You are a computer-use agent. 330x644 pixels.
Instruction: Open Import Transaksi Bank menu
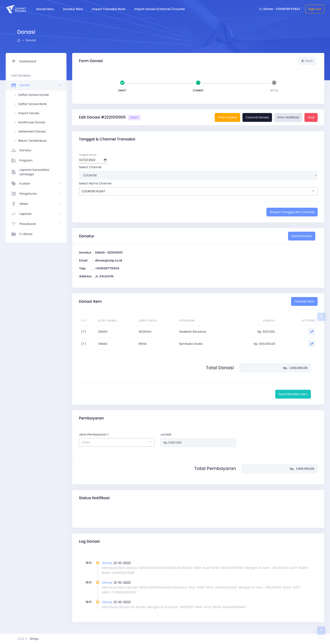pos(108,9)
